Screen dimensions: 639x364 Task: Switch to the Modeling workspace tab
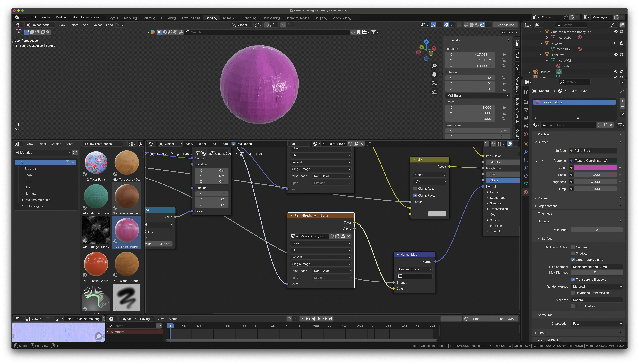coord(130,18)
